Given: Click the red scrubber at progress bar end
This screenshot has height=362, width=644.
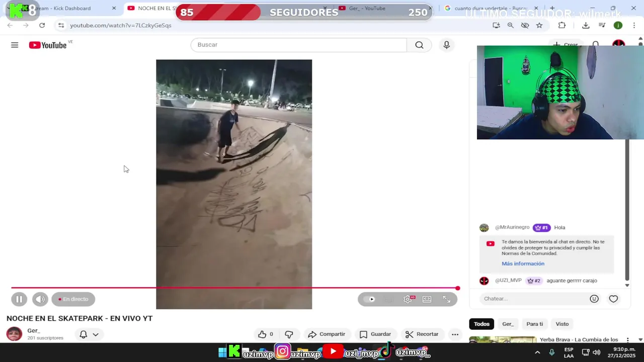Looking at the screenshot, I should 457,288.
